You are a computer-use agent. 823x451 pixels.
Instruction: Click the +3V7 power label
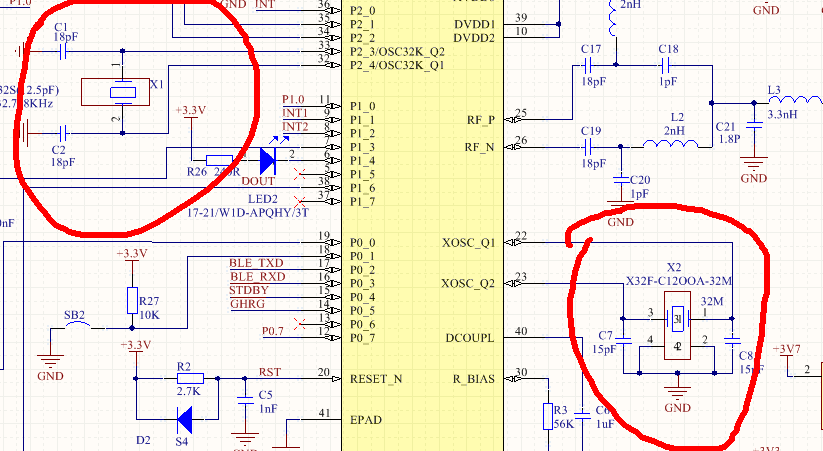[787, 349]
